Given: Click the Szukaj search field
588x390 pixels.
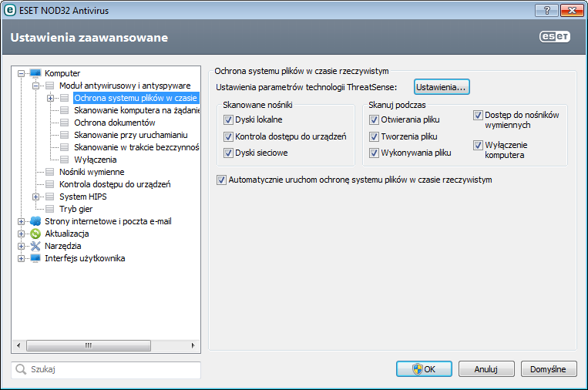Looking at the screenshot, I should tap(106, 370).
